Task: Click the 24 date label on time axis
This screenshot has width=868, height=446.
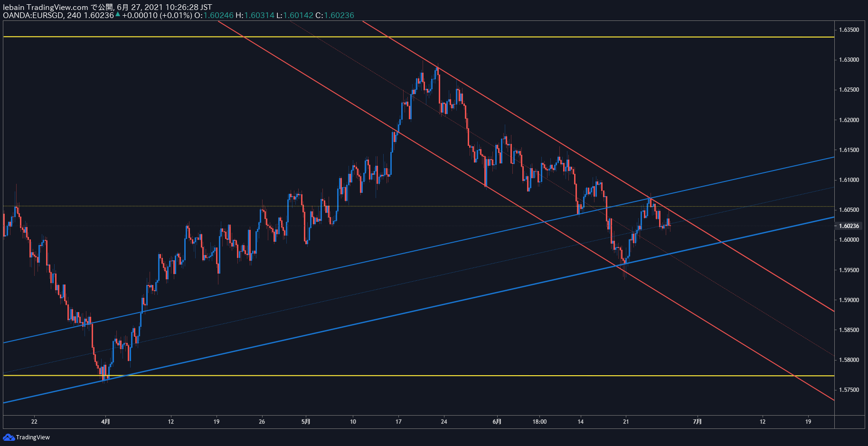Action: (x=444, y=422)
